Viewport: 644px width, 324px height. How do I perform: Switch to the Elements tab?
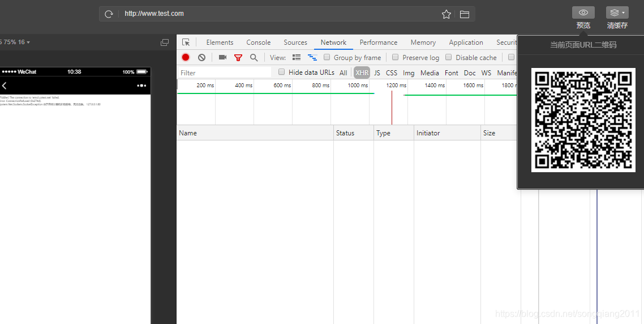click(x=220, y=42)
